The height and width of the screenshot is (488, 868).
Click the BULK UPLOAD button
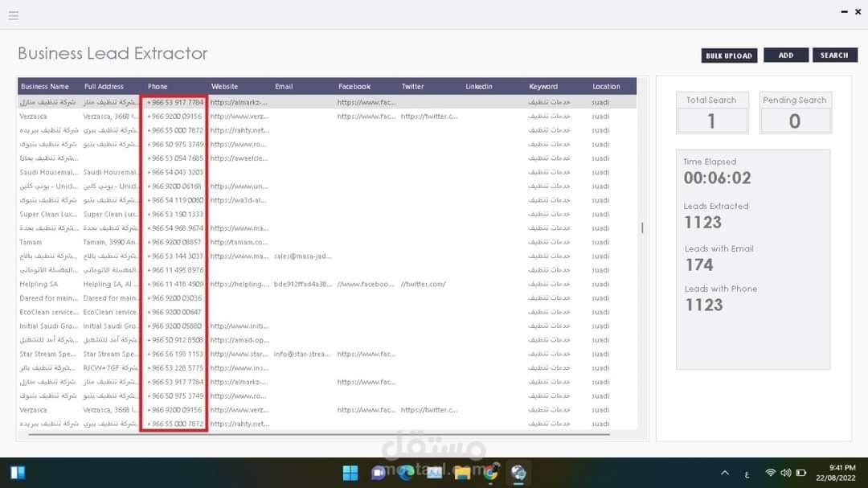pos(729,55)
